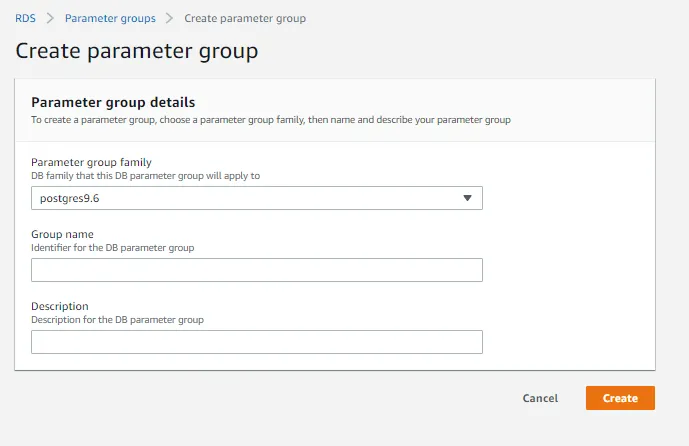The height and width of the screenshot is (446, 689).
Task: Click the chevron after Parameter groups breadcrumb
Action: tap(170, 18)
